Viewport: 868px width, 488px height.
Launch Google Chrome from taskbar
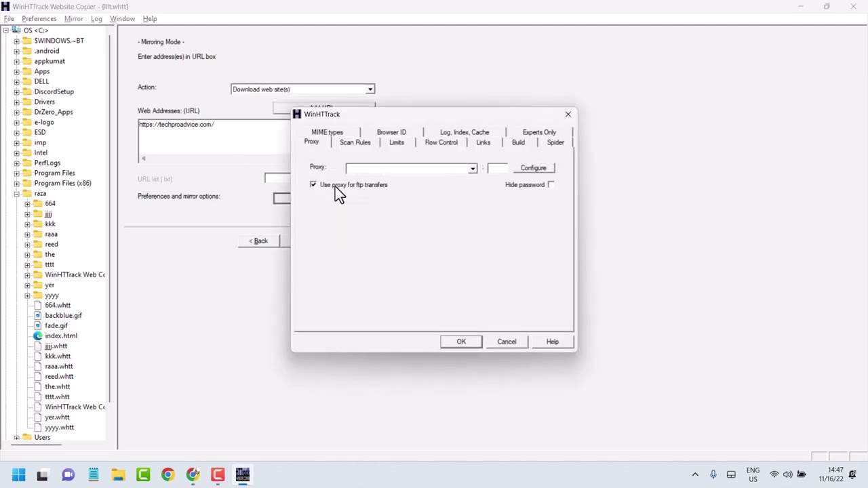point(167,474)
